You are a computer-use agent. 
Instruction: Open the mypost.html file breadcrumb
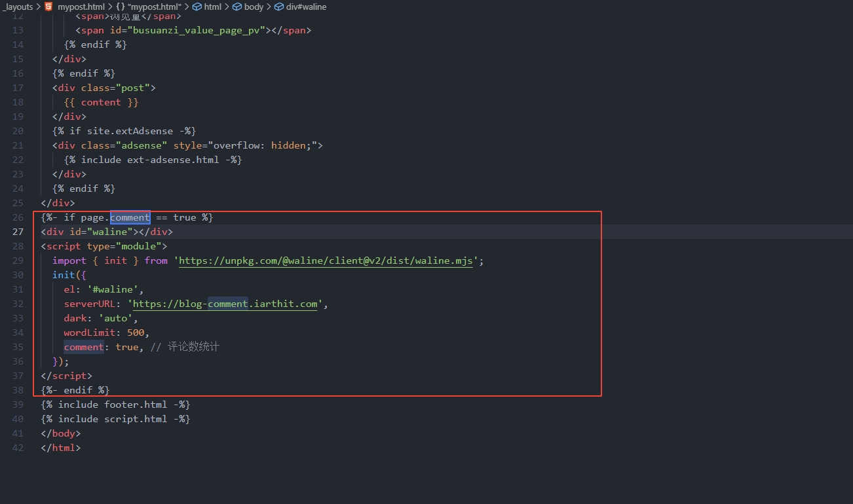[81, 7]
